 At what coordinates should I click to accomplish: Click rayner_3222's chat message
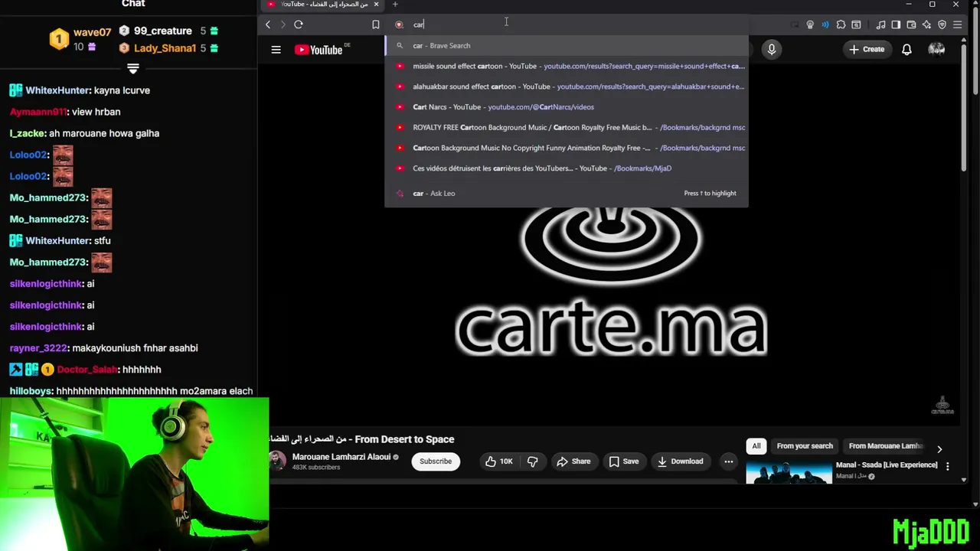pyautogui.click(x=103, y=348)
